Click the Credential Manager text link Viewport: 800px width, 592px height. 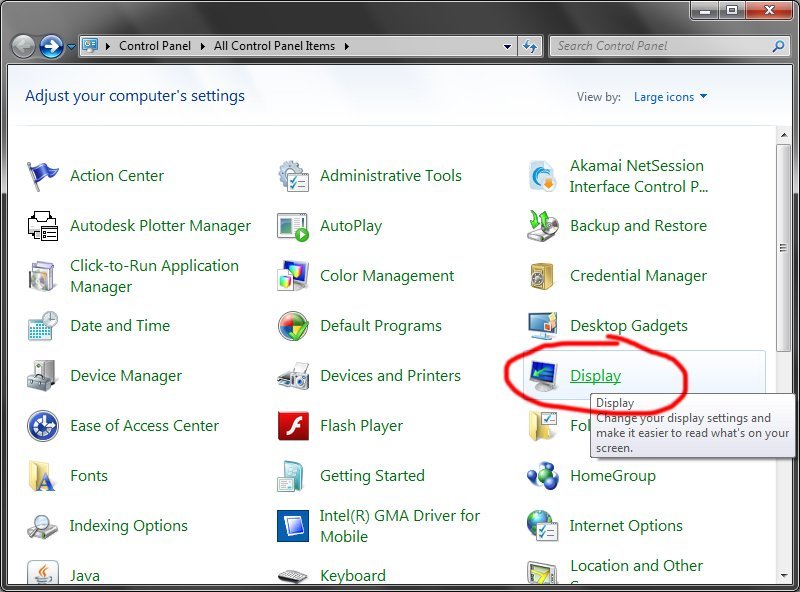[638, 276]
